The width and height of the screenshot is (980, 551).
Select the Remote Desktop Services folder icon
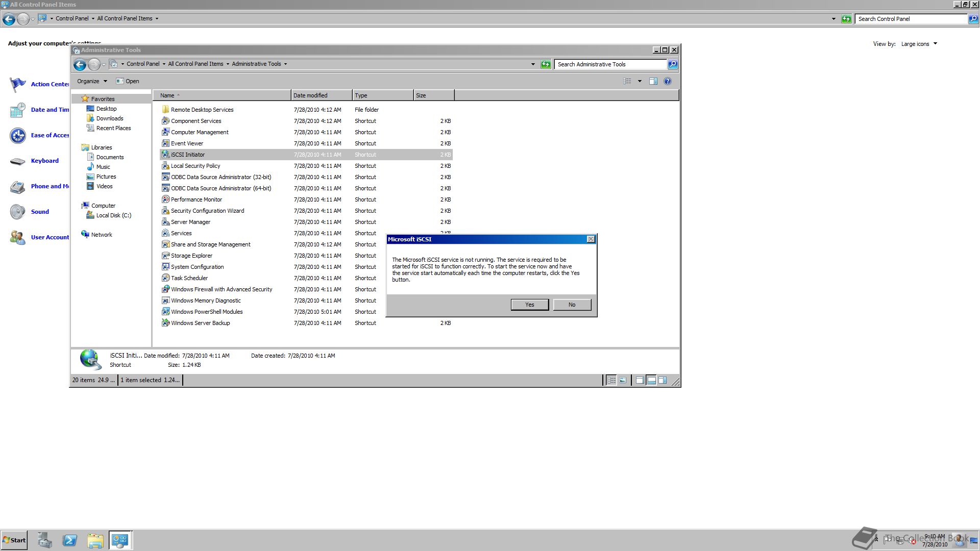click(165, 110)
